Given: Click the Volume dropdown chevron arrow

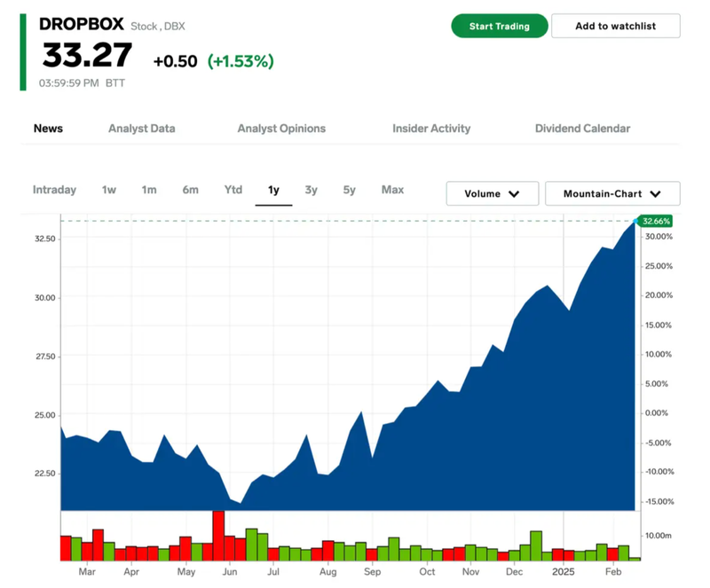Looking at the screenshot, I should tap(514, 193).
